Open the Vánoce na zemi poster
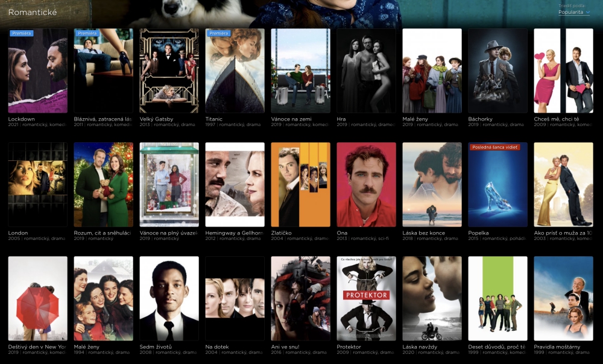This screenshot has width=603, height=364. [301, 71]
